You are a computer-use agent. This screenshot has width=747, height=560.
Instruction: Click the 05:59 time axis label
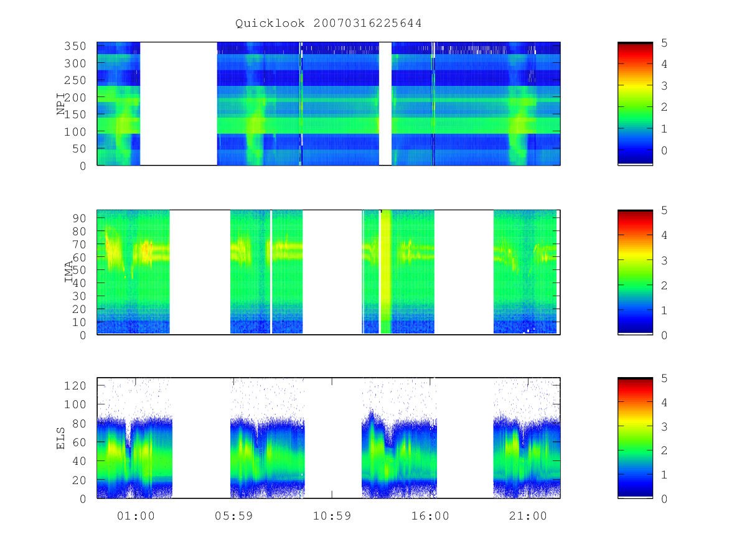(233, 516)
